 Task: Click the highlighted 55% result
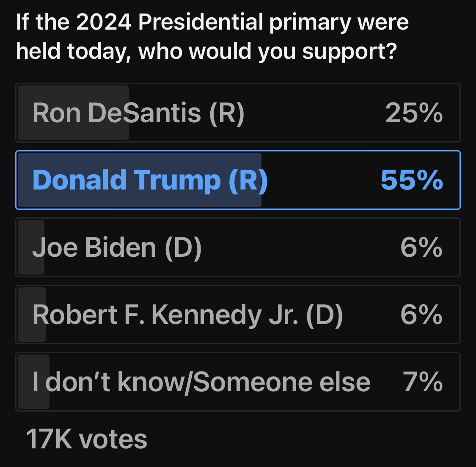tap(412, 180)
